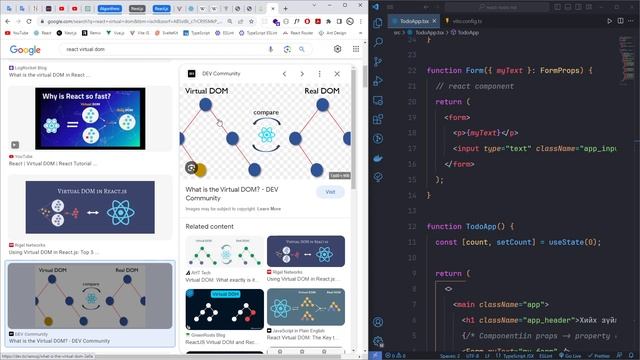Viewport: 640px width, 360px height.
Task: Use Lens search icon on the preview image
Action: click(191, 167)
